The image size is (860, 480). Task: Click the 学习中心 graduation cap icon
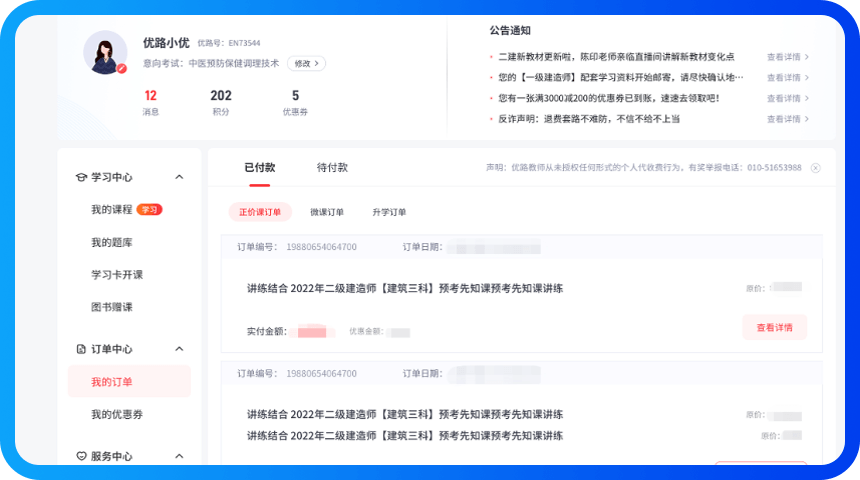click(82, 177)
